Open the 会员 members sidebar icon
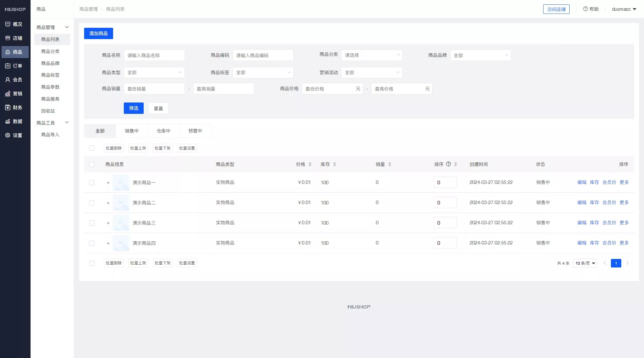 point(8,80)
